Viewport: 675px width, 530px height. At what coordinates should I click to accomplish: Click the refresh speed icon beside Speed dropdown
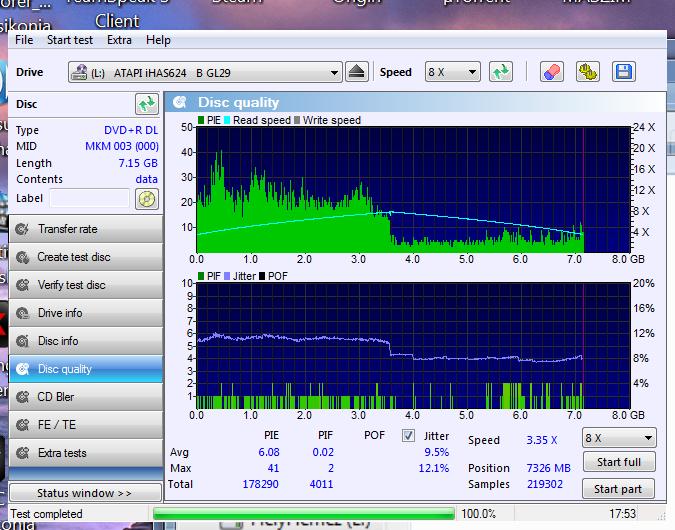coord(501,72)
